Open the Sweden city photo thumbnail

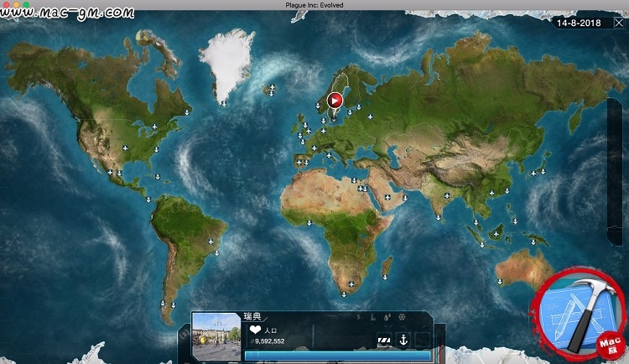coord(216,336)
